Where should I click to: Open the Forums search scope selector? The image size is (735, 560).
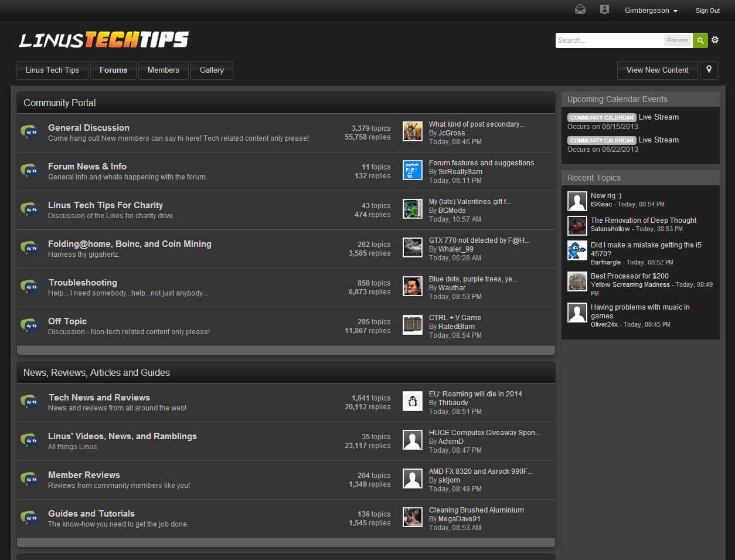click(x=677, y=40)
